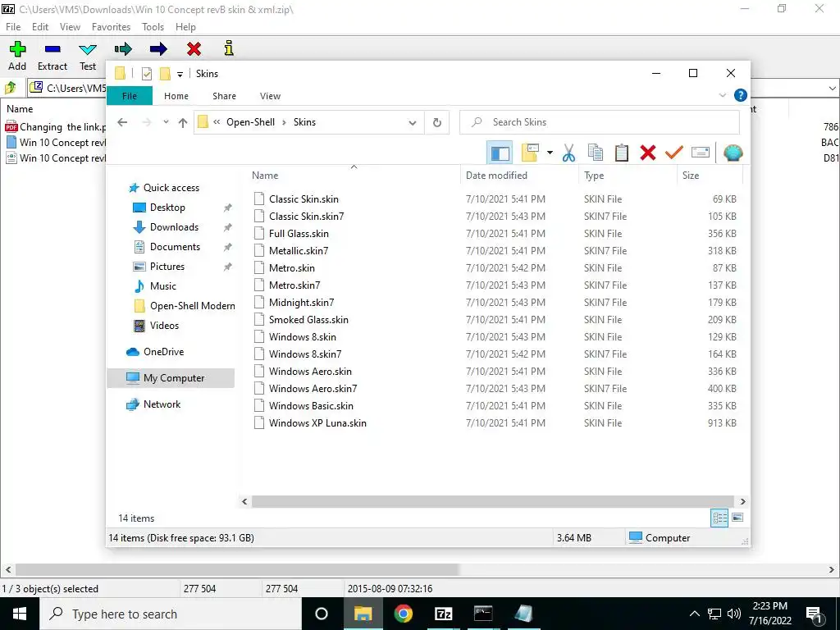This screenshot has width=840, height=630.
Task: Click the Open-Shell breadcrumb in the address bar
Action: pyautogui.click(x=250, y=122)
